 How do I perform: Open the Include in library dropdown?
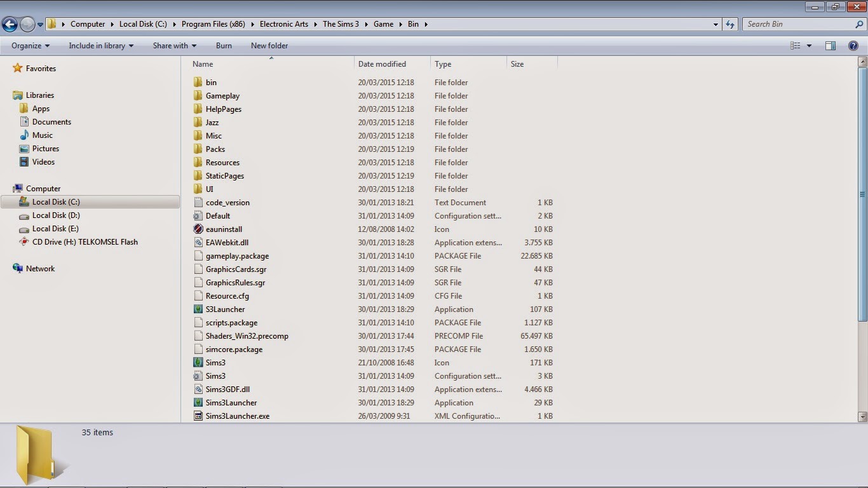point(101,46)
